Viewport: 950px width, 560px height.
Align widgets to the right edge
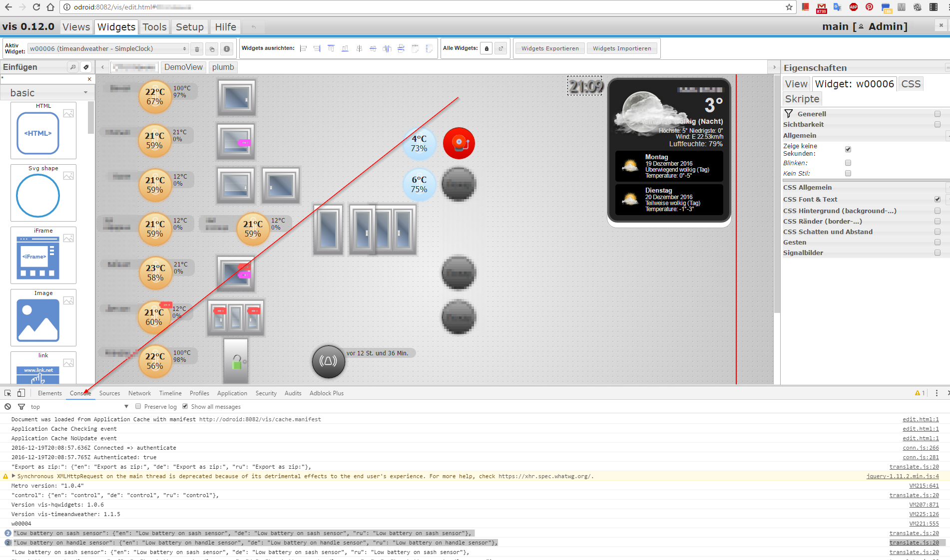pos(317,48)
